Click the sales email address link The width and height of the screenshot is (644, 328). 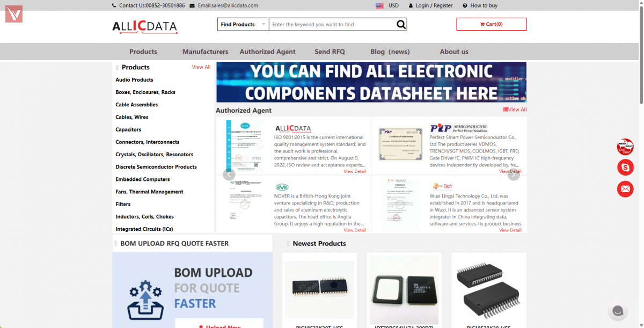[x=228, y=5]
